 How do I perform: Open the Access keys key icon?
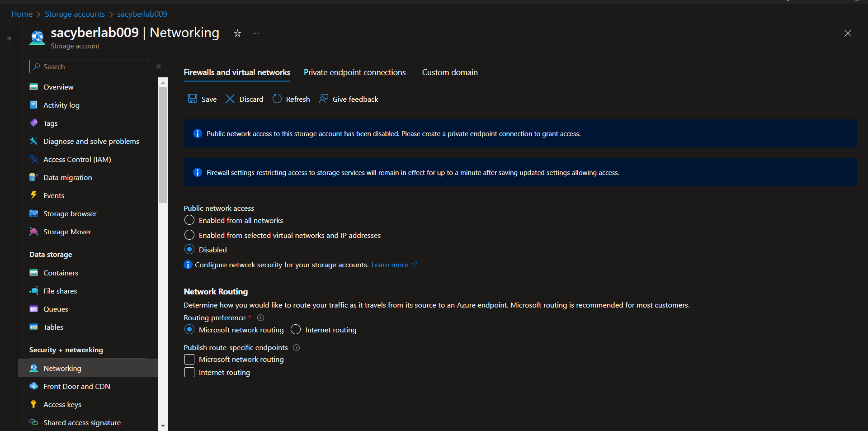pyautogui.click(x=33, y=404)
